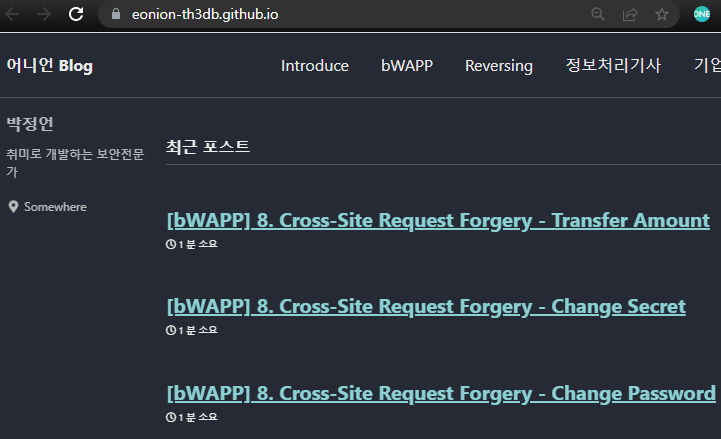Screen dimensions: 721x439
Task: Reload the page with the refresh icon
Action: [76, 14]
